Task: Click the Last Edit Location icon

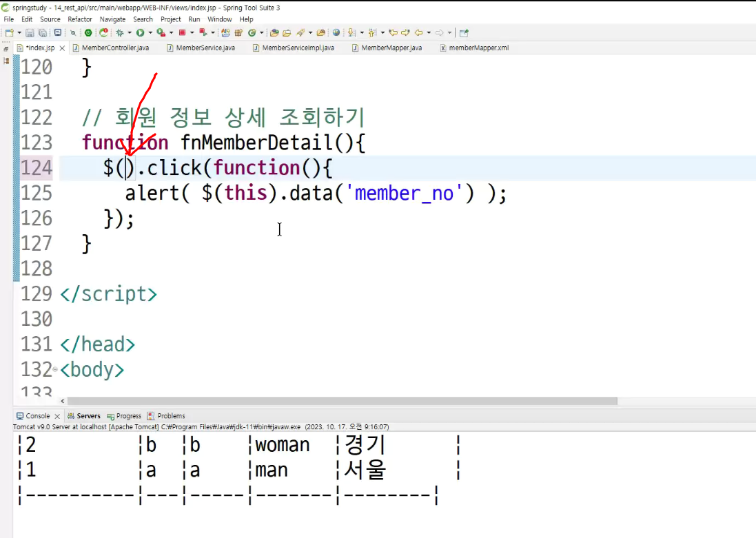Action: 394,33
